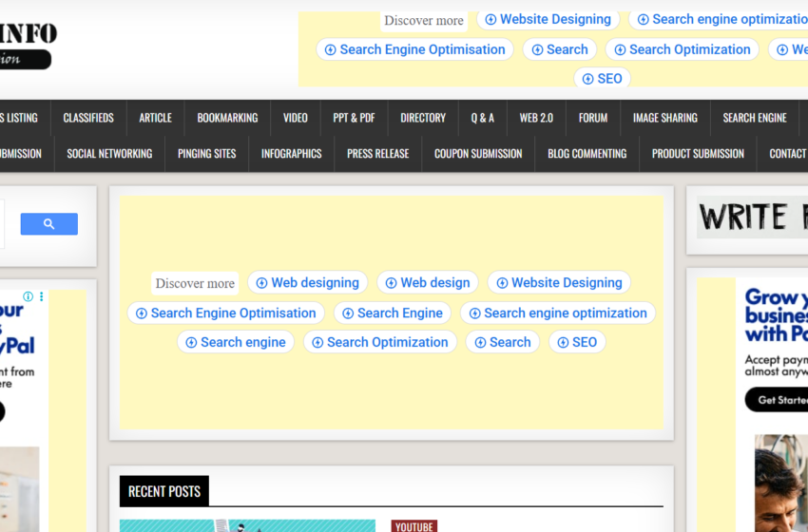Open ad options three-dot menu
808x532 pixels.
[41, 296]
